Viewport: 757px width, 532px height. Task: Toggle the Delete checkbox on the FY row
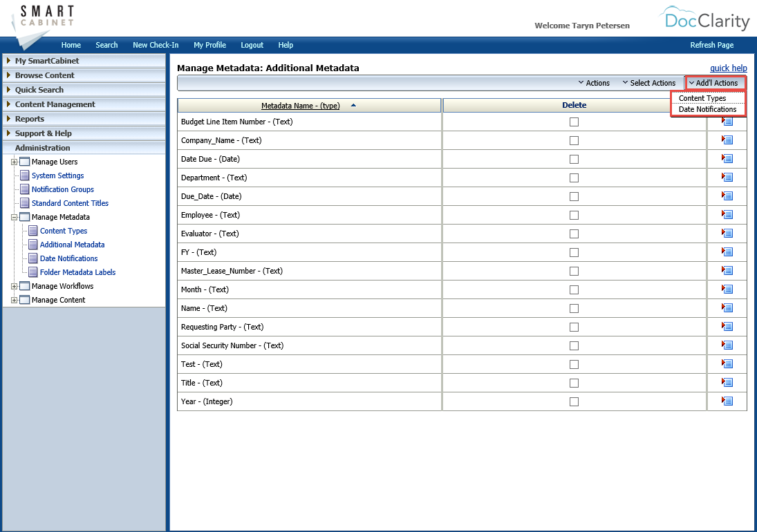[574, 251]
